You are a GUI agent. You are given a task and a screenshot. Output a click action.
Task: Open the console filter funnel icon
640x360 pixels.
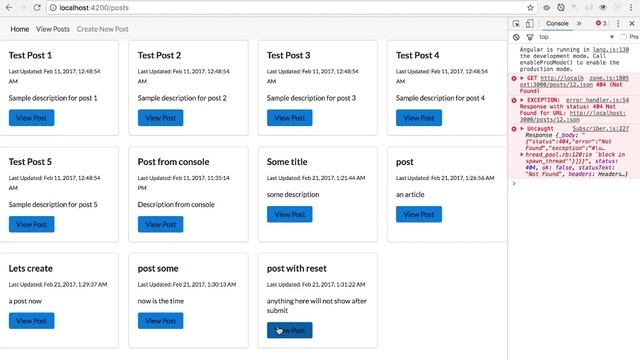click(530, 37)
